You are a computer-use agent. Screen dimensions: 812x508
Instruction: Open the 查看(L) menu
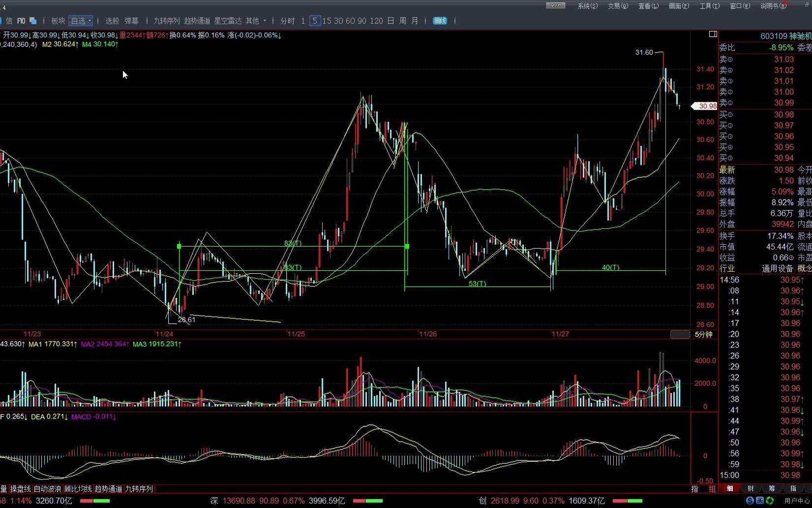point(649,6)
